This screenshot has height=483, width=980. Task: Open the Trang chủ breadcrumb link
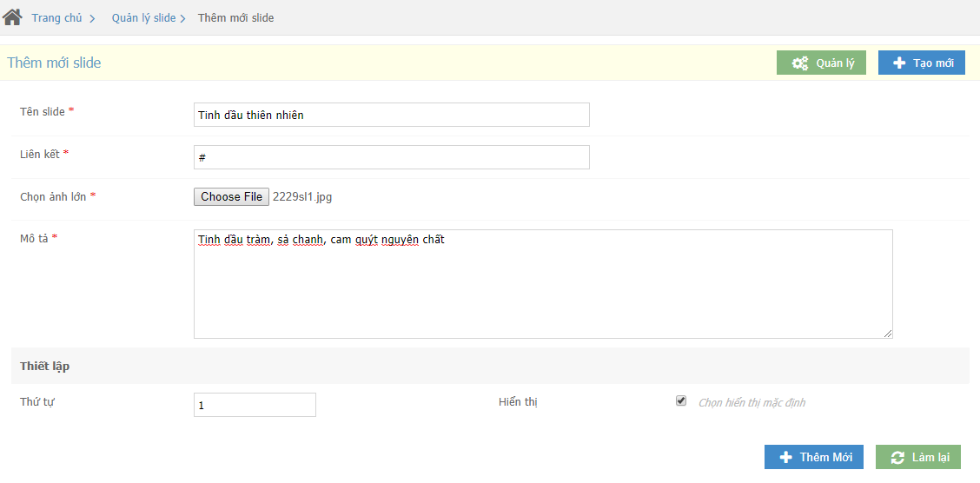pos(56,18)
